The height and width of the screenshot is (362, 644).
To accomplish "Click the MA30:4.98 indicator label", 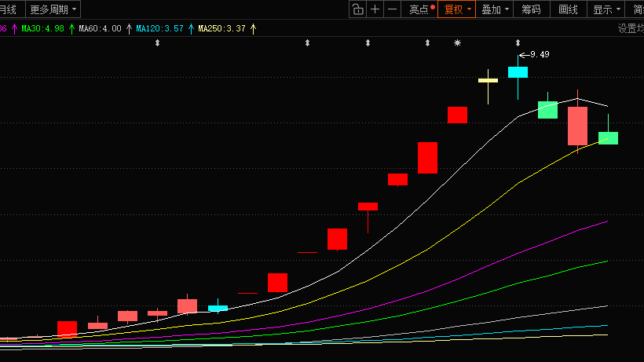I will click(42, 28).
